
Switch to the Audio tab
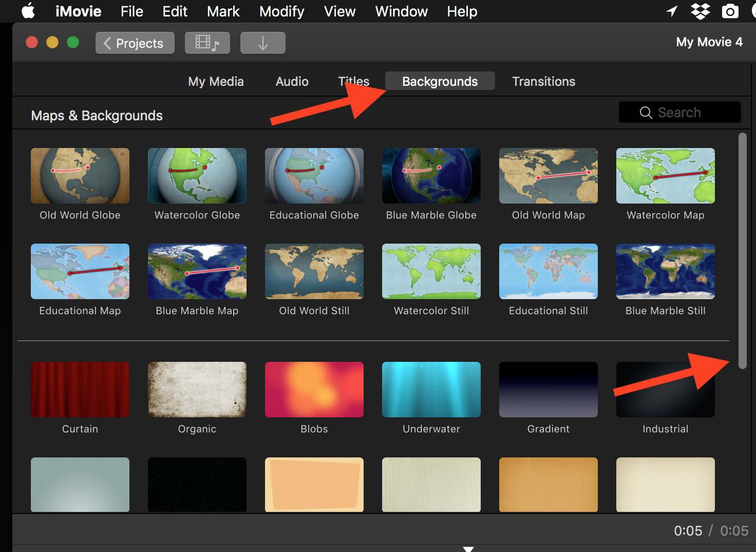click(x=292, y=81)
